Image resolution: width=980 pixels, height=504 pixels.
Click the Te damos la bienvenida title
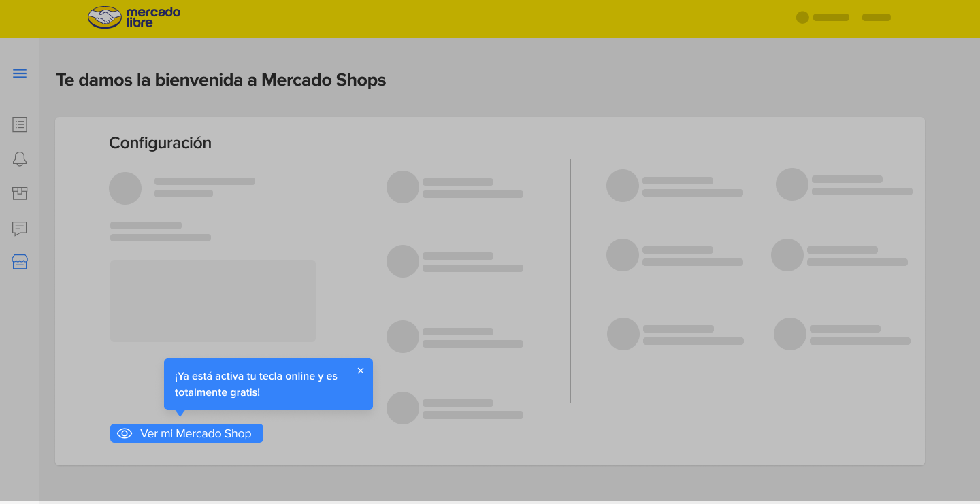pyautogui.click(x=220, y=80)
